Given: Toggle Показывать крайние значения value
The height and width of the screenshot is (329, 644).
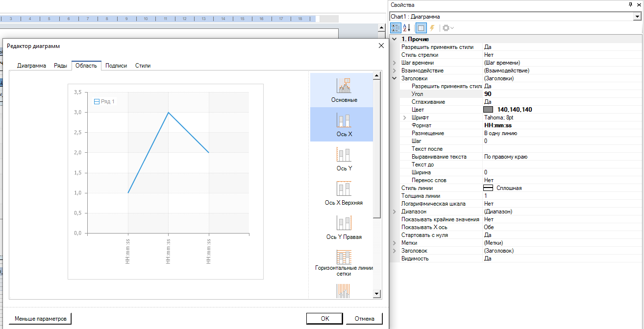Looking at the screenshot, I should click(562, 219).
